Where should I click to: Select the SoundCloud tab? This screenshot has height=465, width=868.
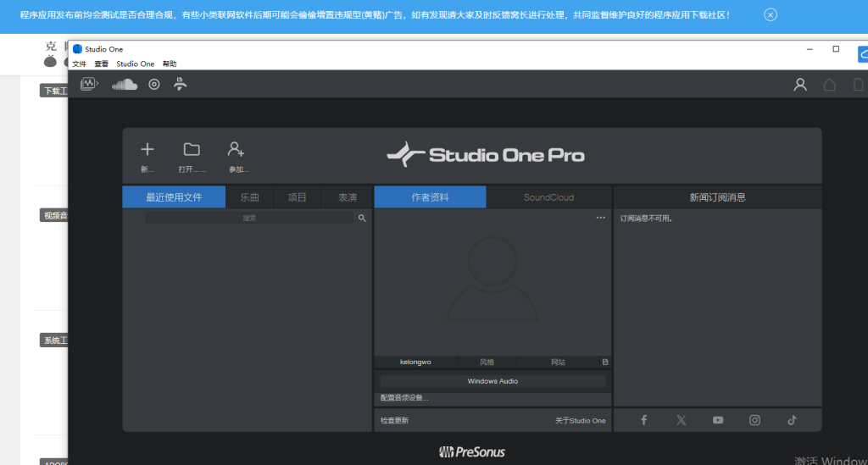(548, 197)
